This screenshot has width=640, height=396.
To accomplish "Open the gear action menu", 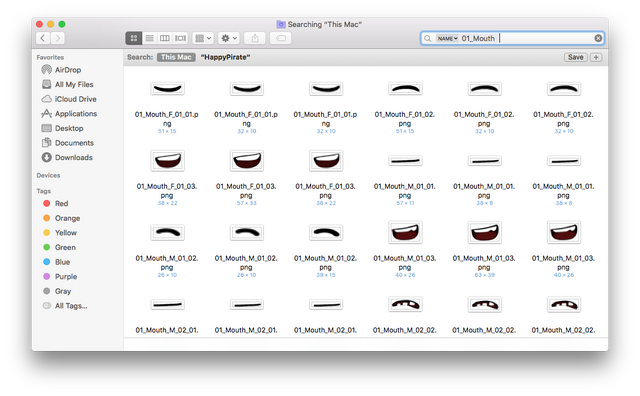I will [x=229, y=38].
